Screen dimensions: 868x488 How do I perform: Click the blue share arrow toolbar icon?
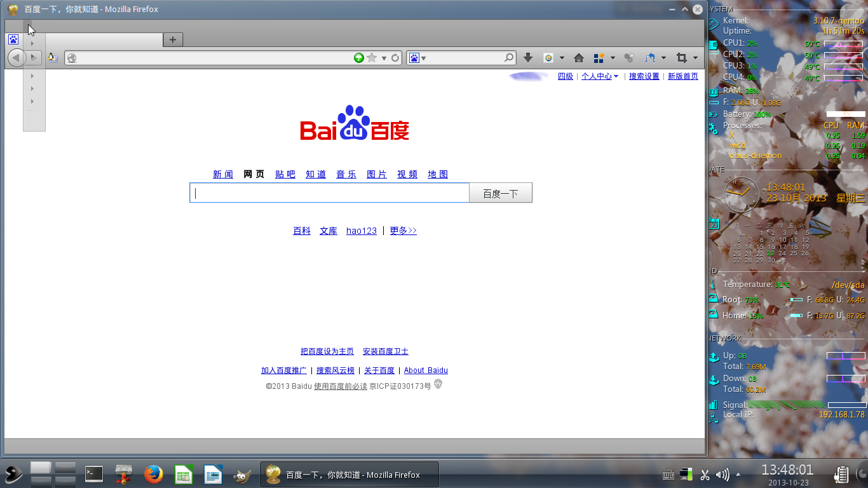[x=649, y=58]
